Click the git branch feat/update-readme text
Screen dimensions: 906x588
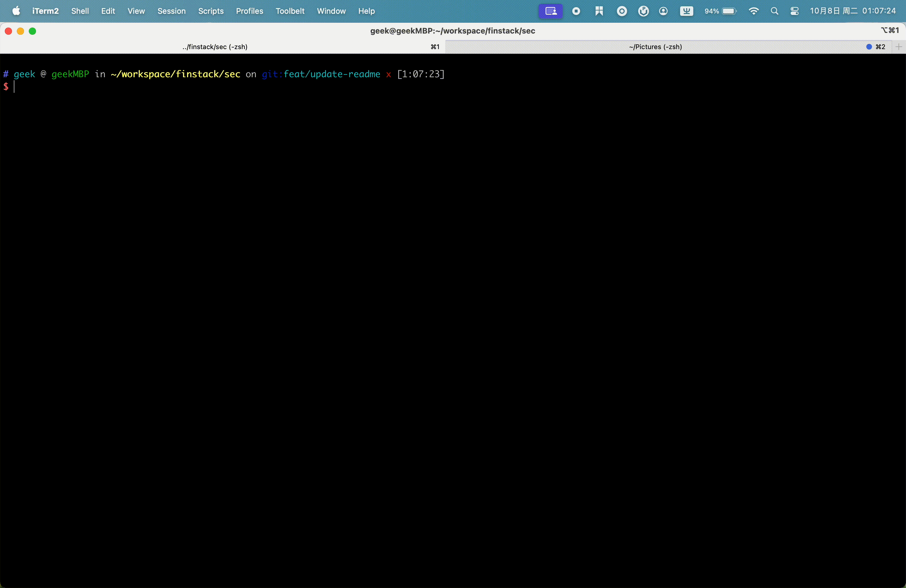(332, 74)
